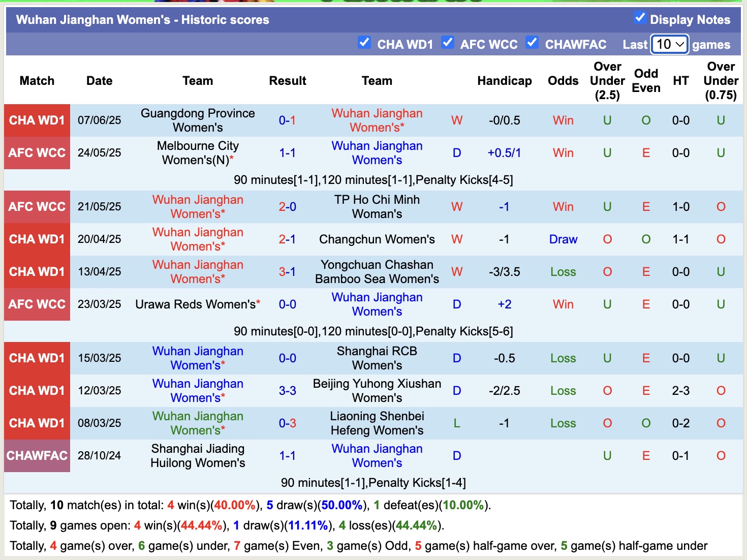Open Guangdong Province Women's team link

pyautogui.click(x=198, y=120)
